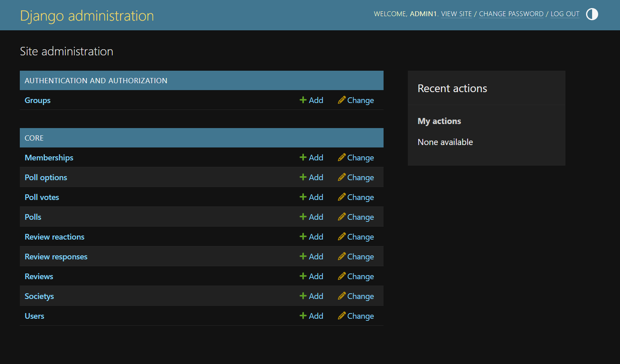The height and width of the screenshot is (364, 620).
Task: Open the Core app section header
Action: click(x=34, y=138)
